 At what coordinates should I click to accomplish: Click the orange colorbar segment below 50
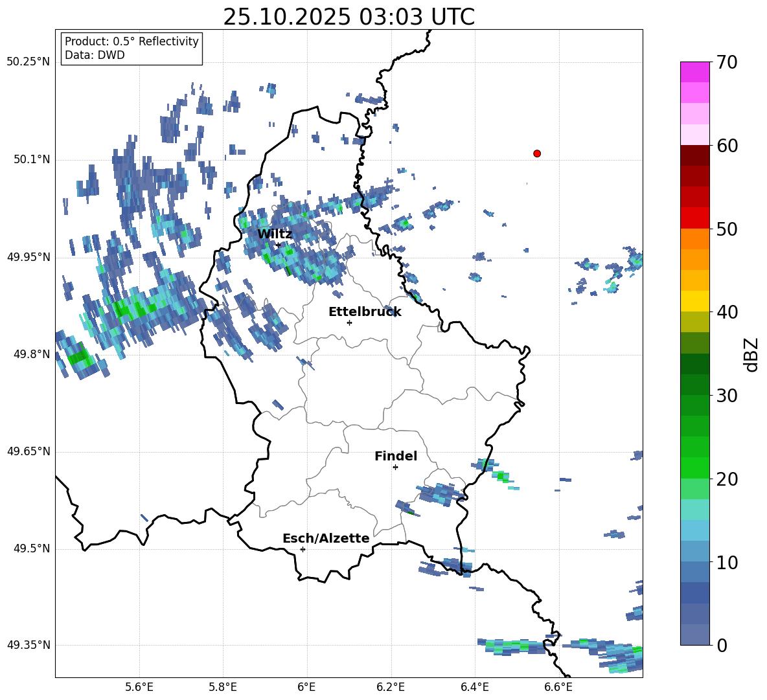[x=694, y=238]
